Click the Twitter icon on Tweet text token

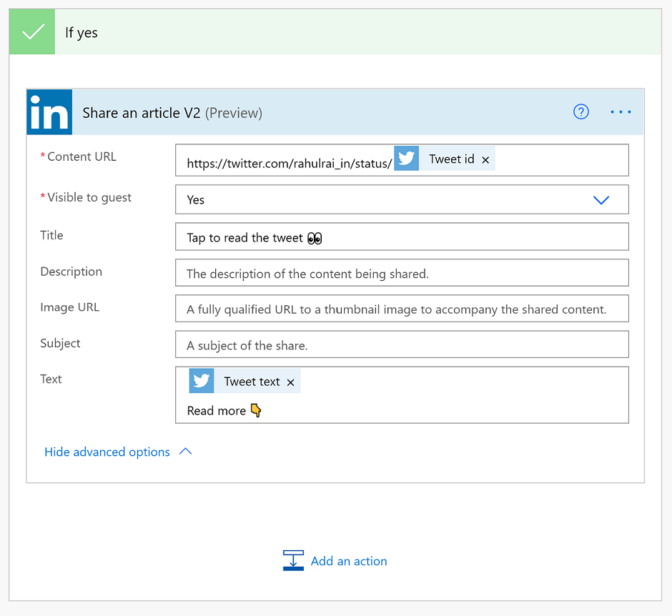point(202,381)
